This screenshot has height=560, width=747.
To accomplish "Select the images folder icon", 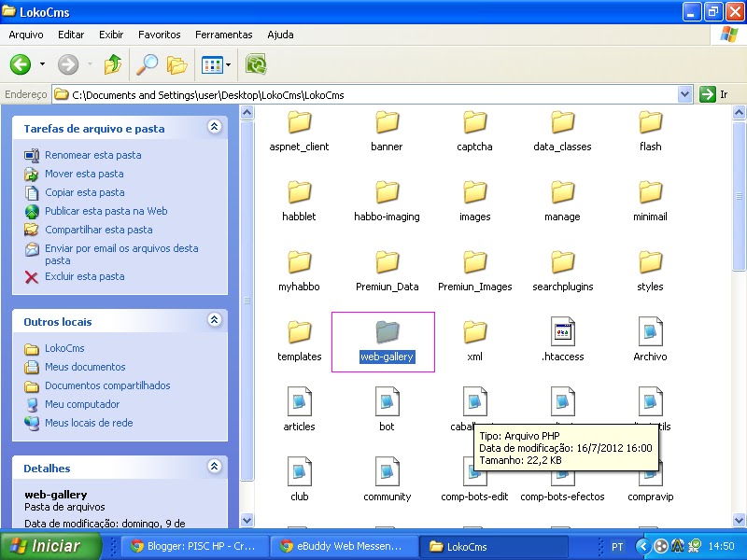I will click(x=474, y=192).
